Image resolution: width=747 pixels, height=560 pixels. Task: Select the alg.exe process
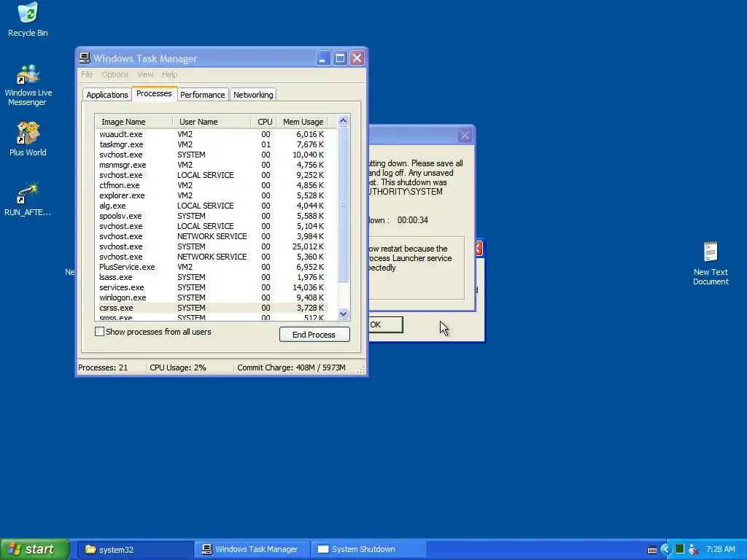[x=213, y=206]
